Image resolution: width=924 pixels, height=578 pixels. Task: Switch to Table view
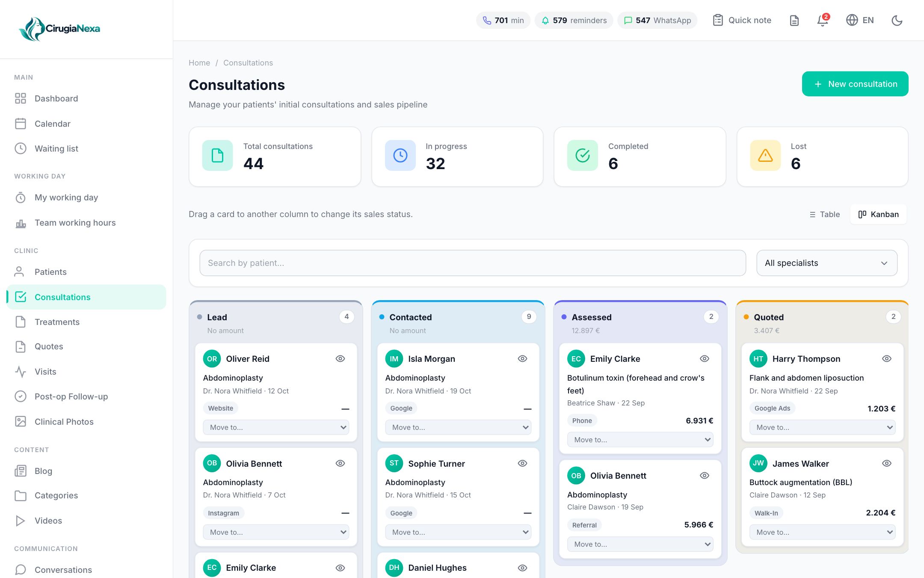(824, 215)
